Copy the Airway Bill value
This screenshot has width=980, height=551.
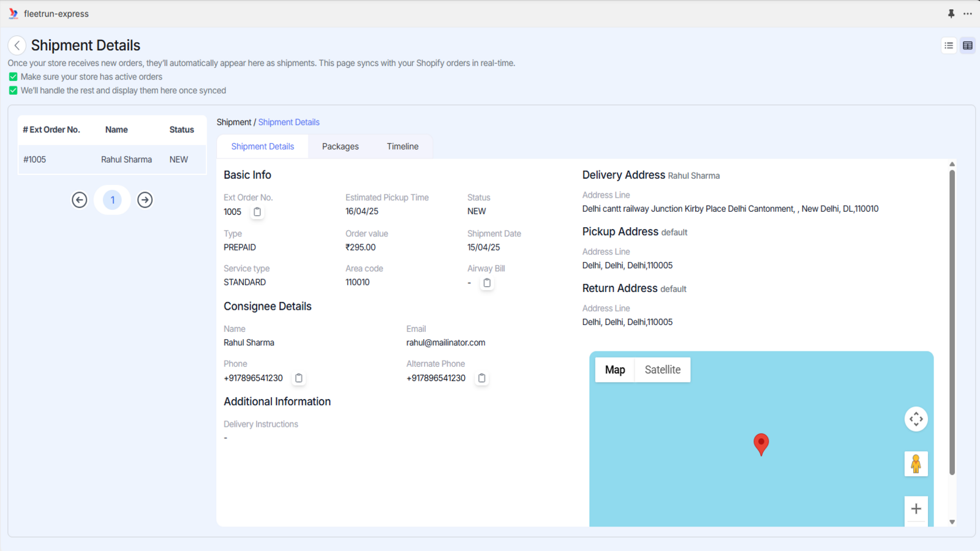click(x=487, y=283)
